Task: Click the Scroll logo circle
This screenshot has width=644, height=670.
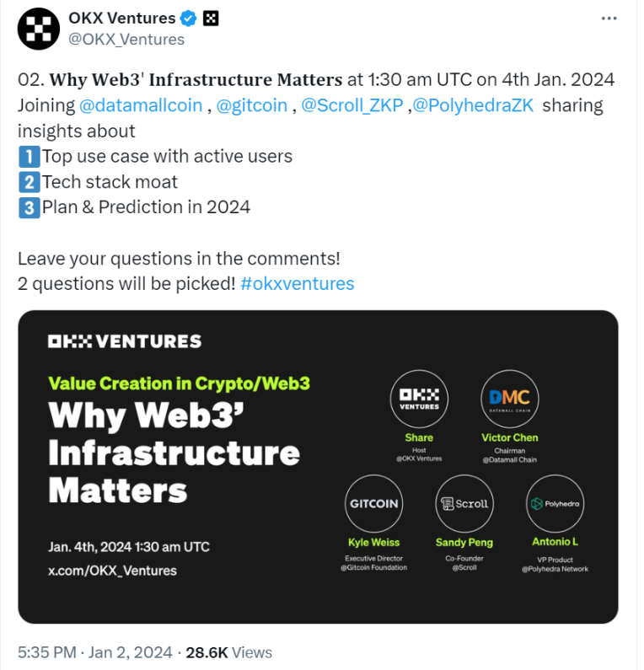Action: [x=464, y=503]
